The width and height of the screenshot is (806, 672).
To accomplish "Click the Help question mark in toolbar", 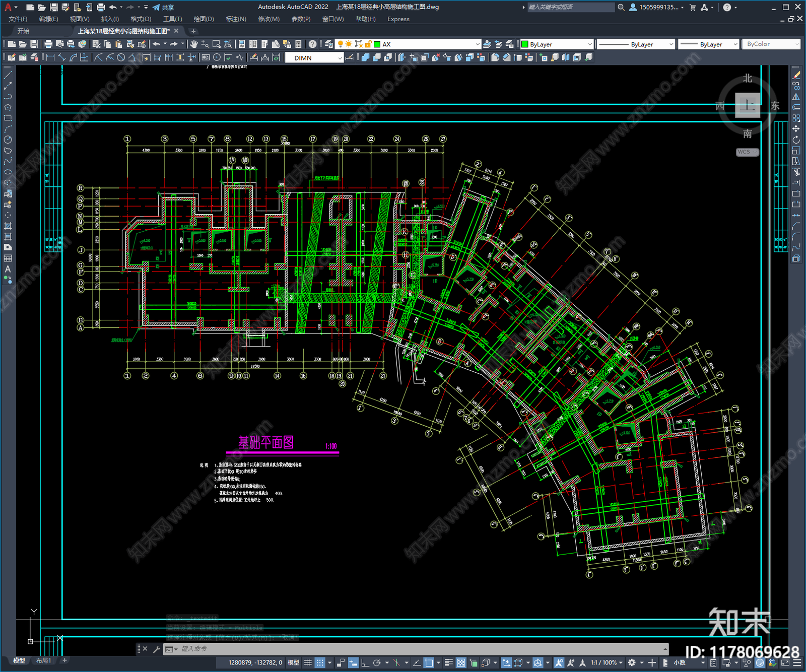I will point(313,44).
